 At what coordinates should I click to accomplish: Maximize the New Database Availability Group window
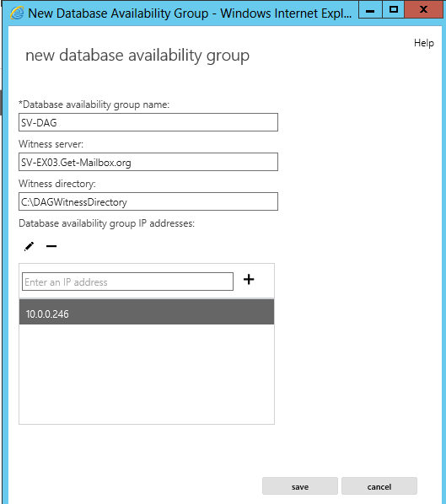tap(393, 9)
